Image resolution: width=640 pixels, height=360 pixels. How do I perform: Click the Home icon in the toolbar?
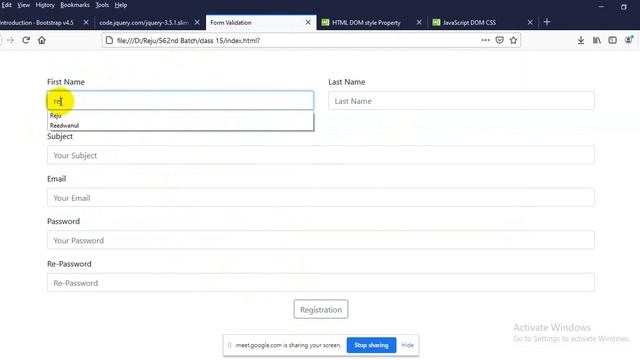point(42,40)
